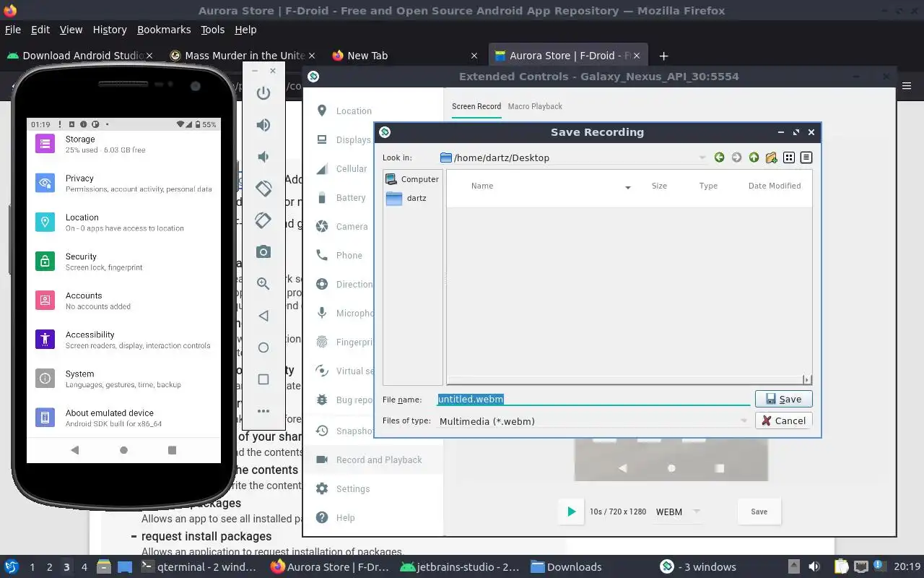The image size is (924, 578).
Task: Open Storage settings on phone screen
Action: coord(123,144)
